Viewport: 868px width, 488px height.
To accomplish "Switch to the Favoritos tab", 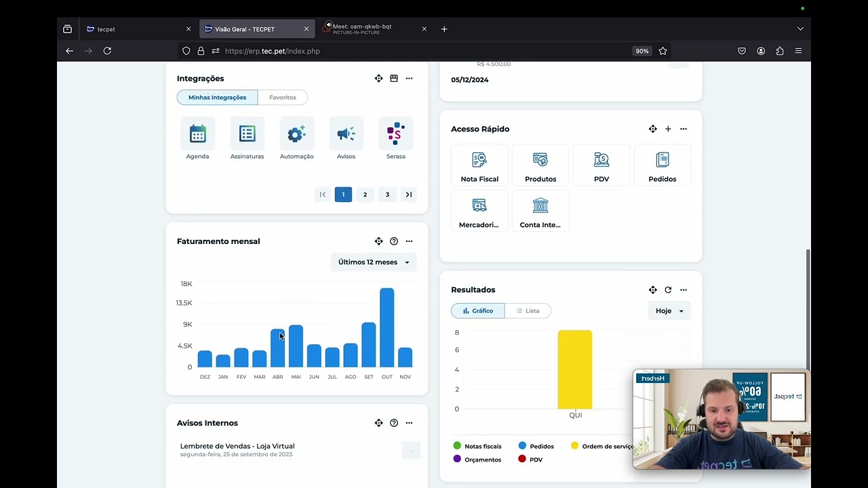I will 283,97.
